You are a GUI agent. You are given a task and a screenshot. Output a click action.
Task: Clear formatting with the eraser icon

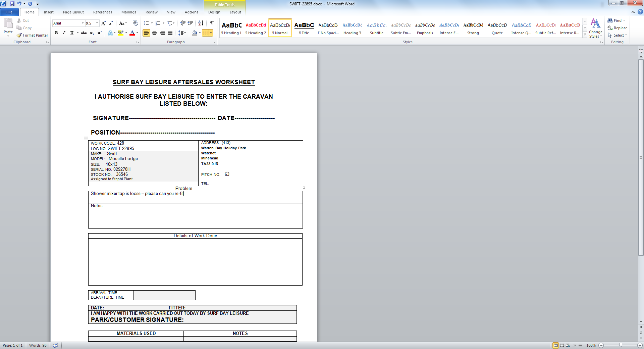tap(136, 23)
